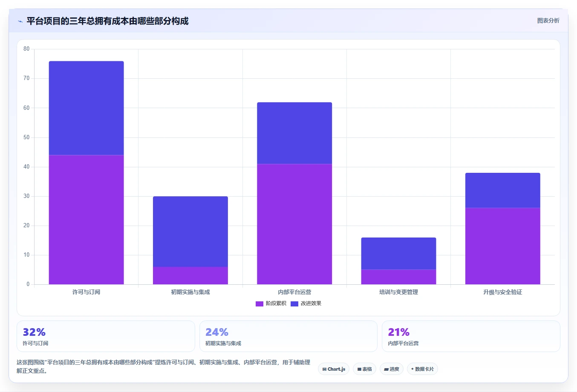Click the purple segment of 培训与变更管理 bar
The image size is (577, 392).
point(398,277)
